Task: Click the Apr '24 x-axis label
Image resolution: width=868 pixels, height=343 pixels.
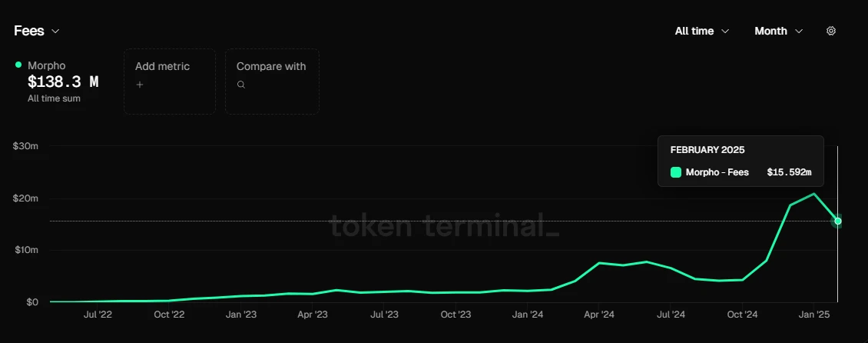Action: (x=599, y=315)
